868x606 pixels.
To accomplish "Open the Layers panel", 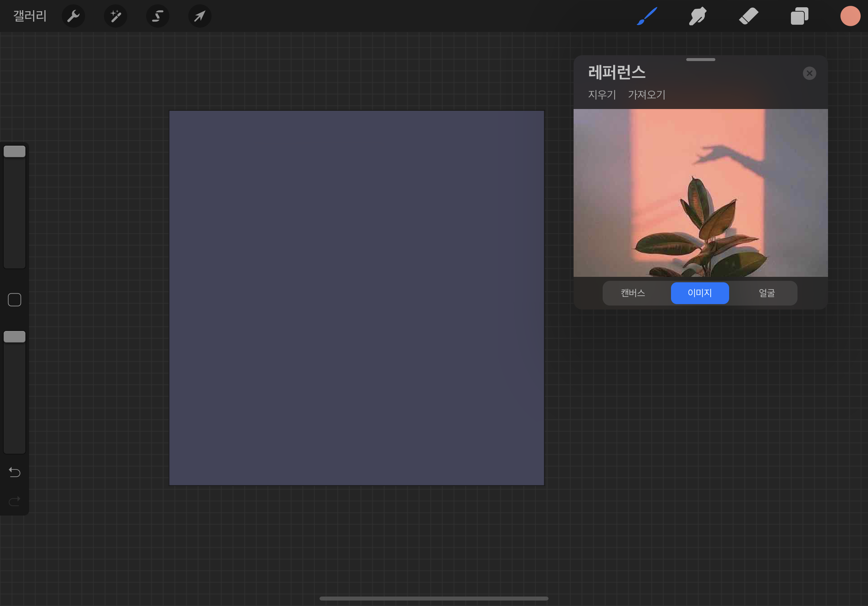I will pos(799,16).
